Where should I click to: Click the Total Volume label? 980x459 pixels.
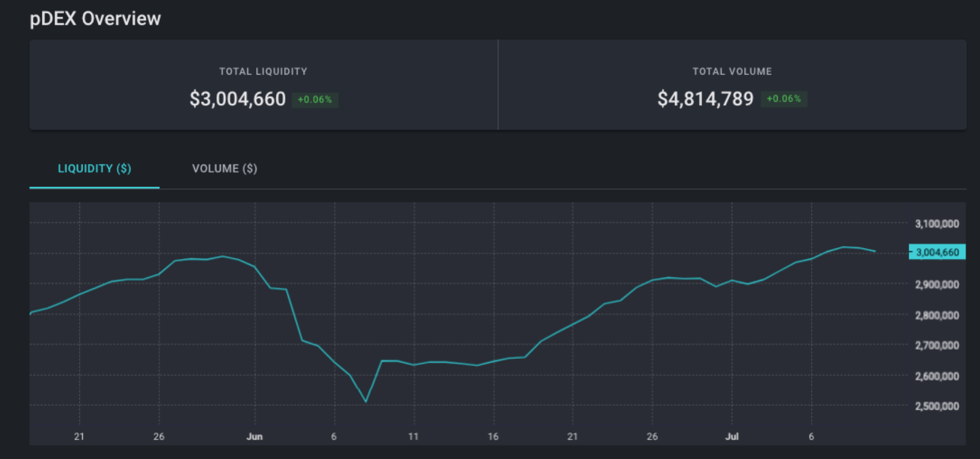(x=732, y=71)
